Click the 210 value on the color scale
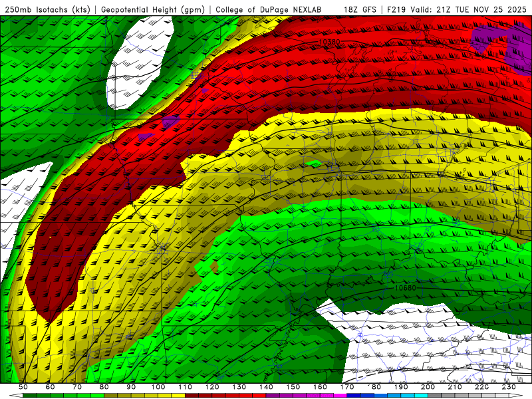 click(455, 387)
